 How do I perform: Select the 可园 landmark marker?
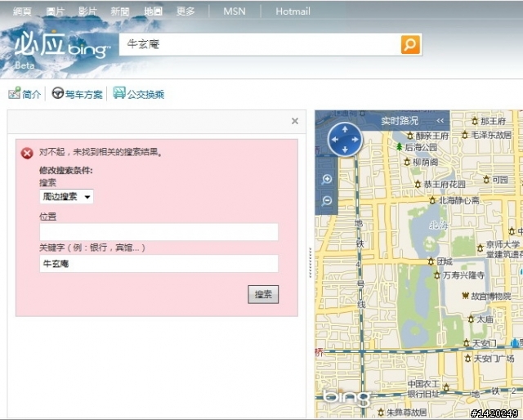click(x=486, y=180)
